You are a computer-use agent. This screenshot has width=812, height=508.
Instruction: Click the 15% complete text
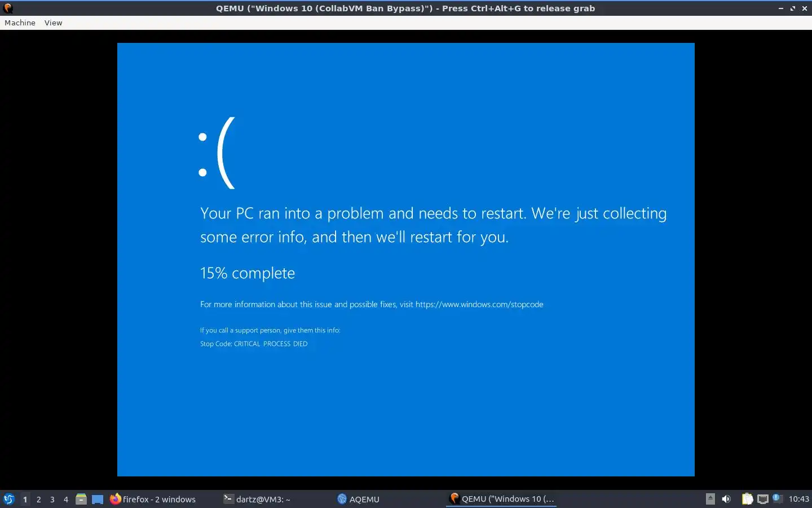248,273
